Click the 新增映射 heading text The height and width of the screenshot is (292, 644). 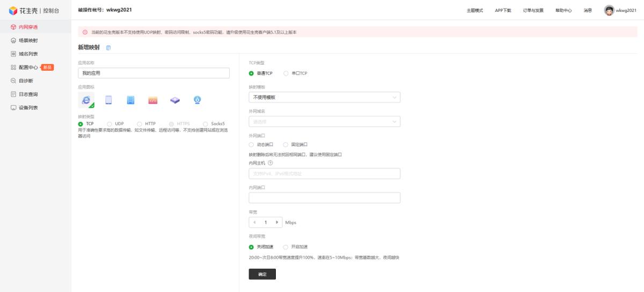pos(89,48)
